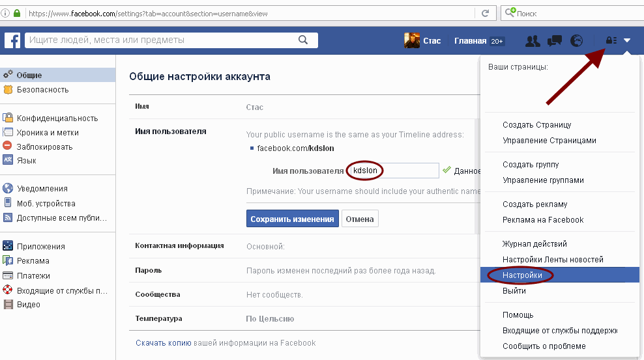Choose Реклама на Facebook menu entry
644x360 pixels.
coord(543,220)
